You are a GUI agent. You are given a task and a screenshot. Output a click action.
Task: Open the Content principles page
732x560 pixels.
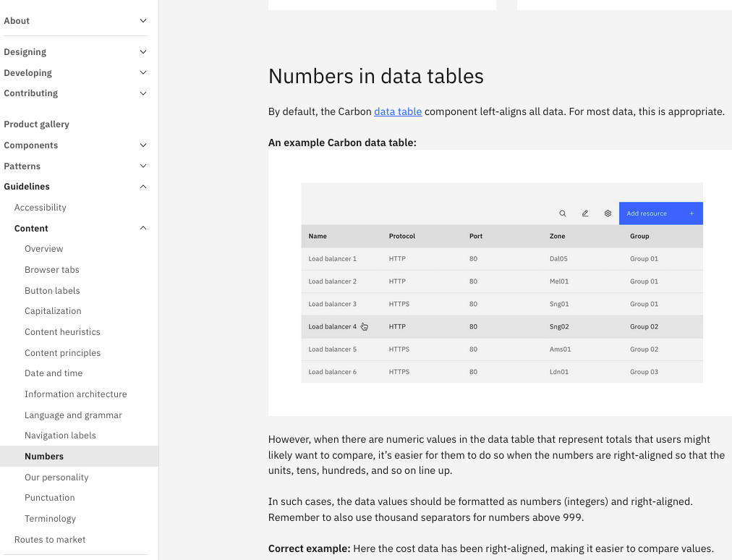[x=62, y=352]
